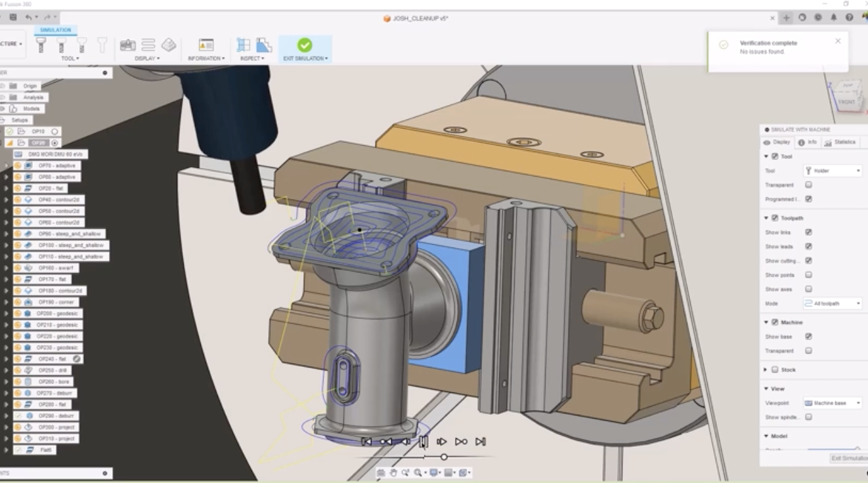Enable the Stock section checkbox
868x483 pixels.
pos(775,369)
